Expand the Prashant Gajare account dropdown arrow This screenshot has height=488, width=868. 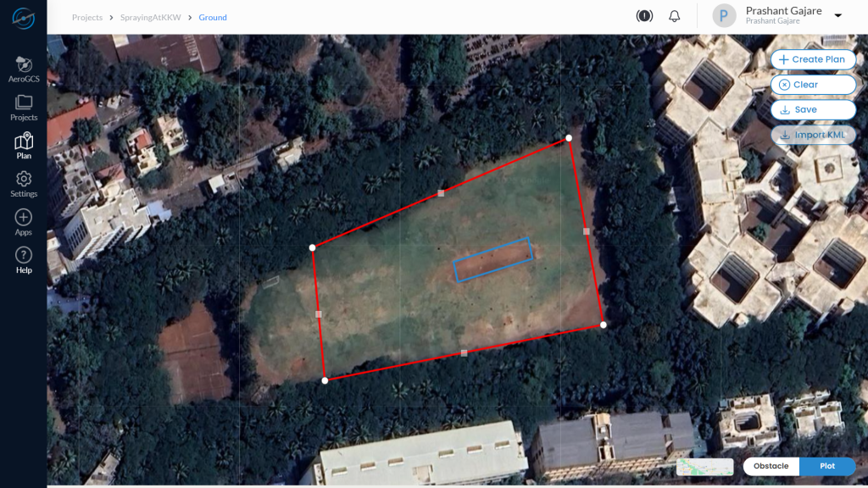tap(838, 15)
